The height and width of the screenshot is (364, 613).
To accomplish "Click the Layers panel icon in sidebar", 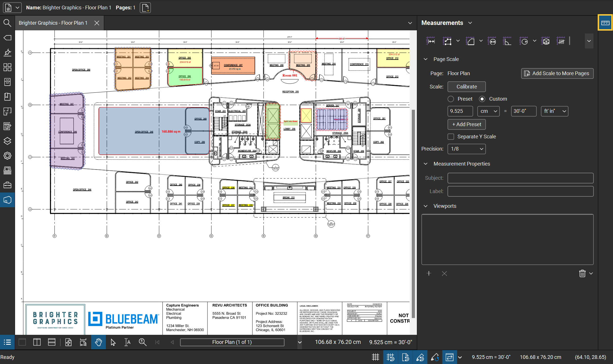I will (x=7, y=141).
